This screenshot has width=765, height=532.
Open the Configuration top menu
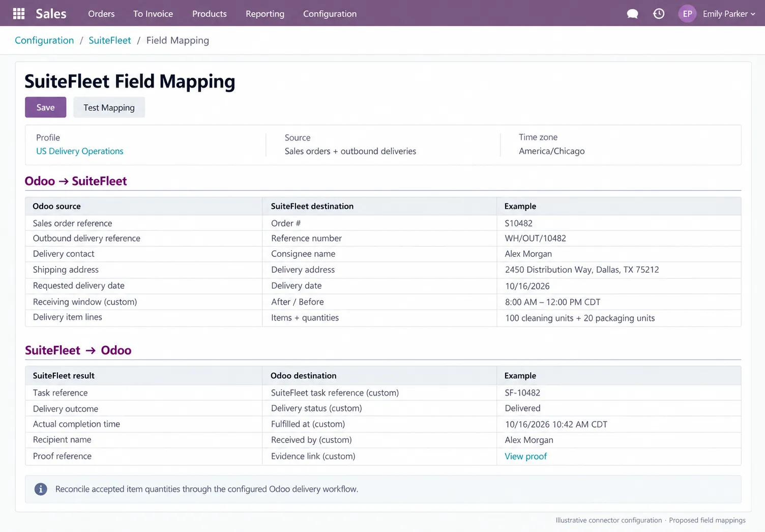tap(330, 14)
